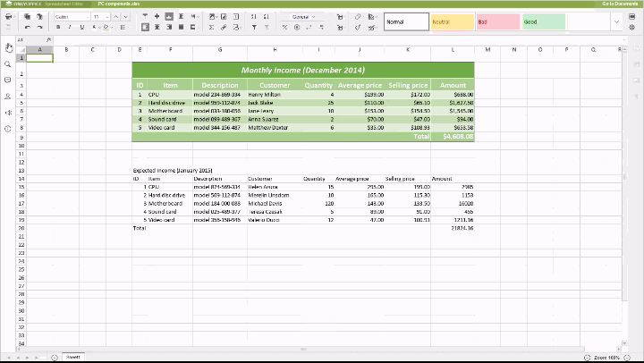The height and width of the screenshot is (363, 644).
Task: Open borders dropdown
Action: (125, 28)
